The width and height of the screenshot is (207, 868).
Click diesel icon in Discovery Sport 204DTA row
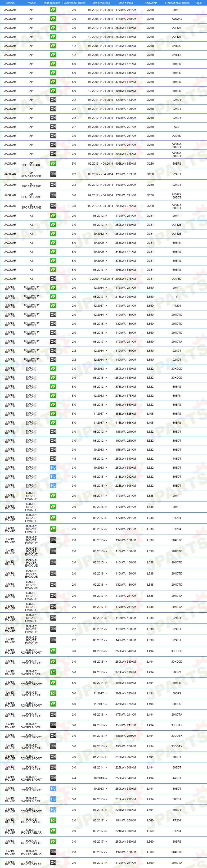[53, 342]
